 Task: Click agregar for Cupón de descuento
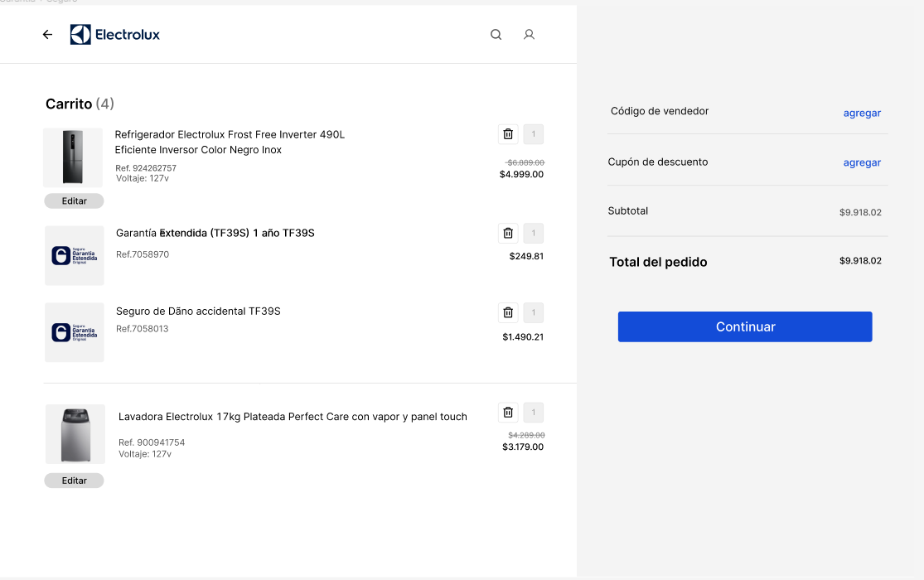pos(862,162)
